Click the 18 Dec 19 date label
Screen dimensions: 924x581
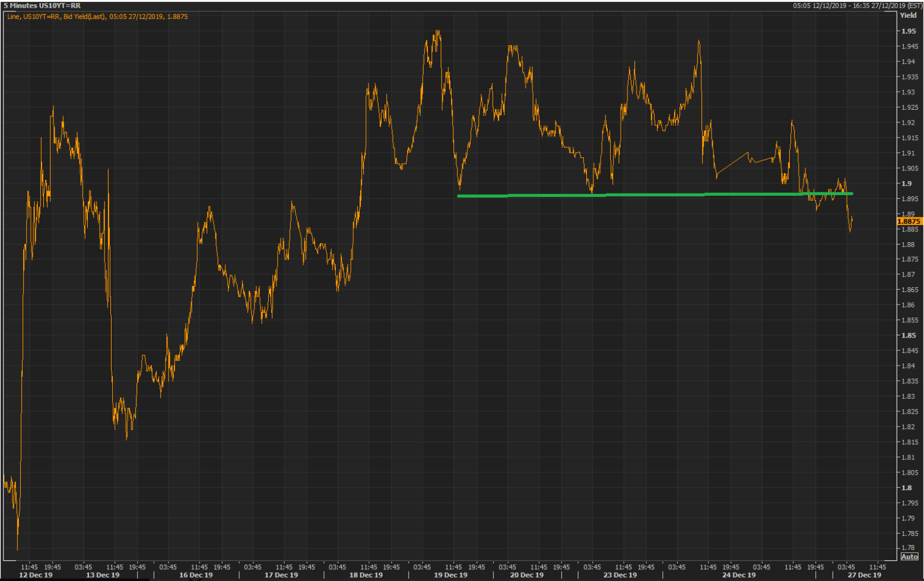(x=366, y=575)
